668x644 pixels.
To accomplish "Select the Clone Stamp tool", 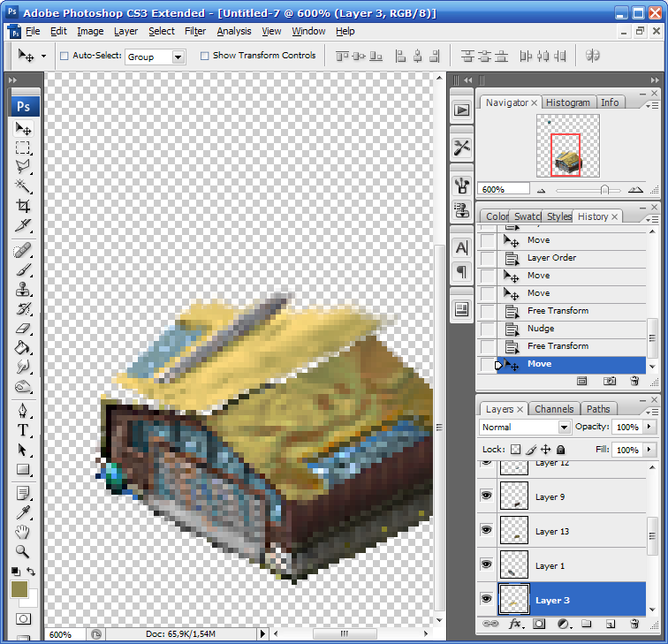I will click(x=23, y=289).
